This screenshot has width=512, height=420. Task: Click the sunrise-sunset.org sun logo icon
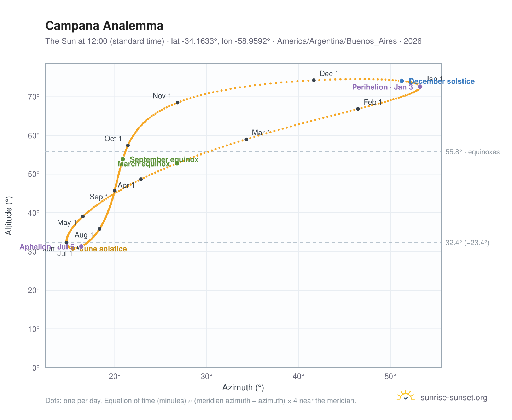pyautogui.click(x=406, y=396)
